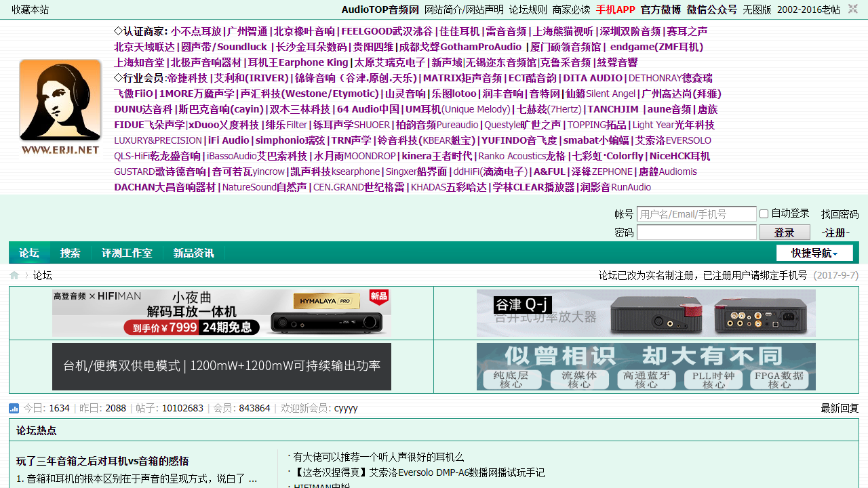The image size is (868, 488).
Task: Open 玩了三年音箱之后对耳机vs音箱的感悟 post
Action: pyautogui.click(x=102, y=461)
